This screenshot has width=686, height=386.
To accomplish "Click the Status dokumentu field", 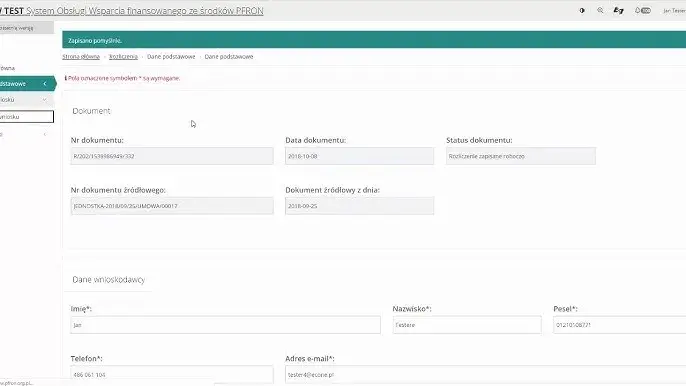I will pos(521,156).
